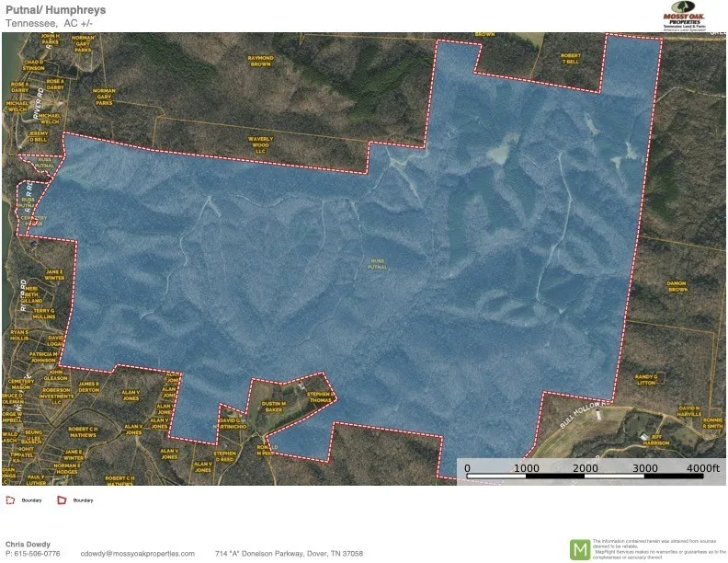This screenshot has height=563, width=728.
Task: Click the Robert T Bell parcel label
Action: coord(571,58)
